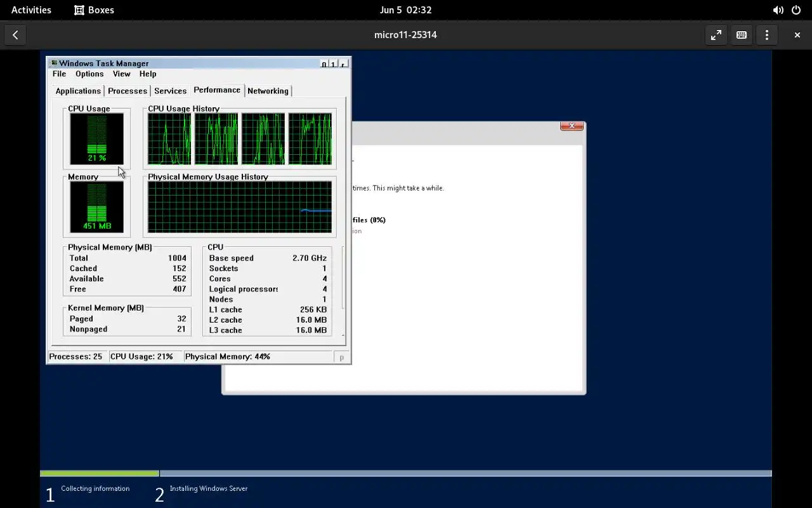Open the three-dot menu in Boxes header
The width and height of the screenshot is (812, 508).
[767, 35]
